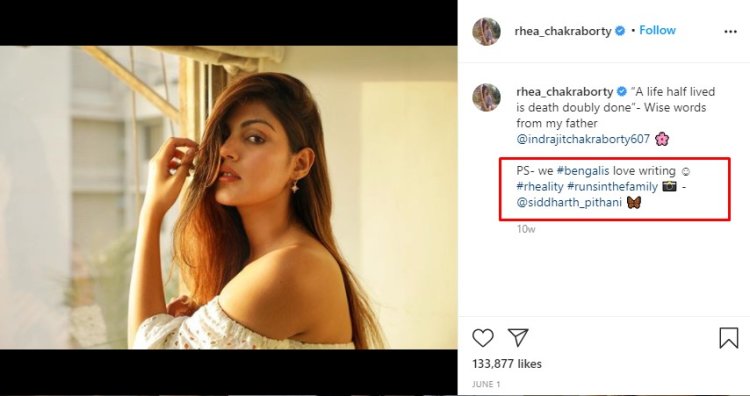This screenshot has width=750, height=396.
Task: Save post with bookmark icon
Action: (728, 338)
